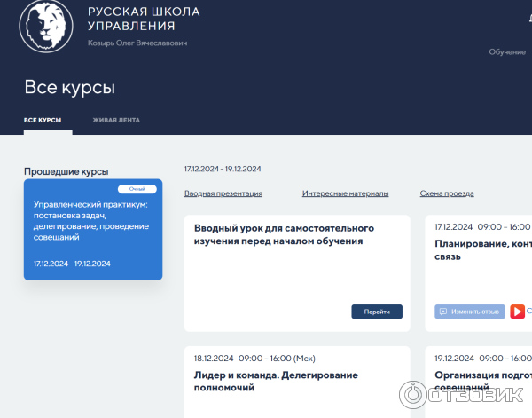Select the Управленческий практикум course card

pos(93,230)
